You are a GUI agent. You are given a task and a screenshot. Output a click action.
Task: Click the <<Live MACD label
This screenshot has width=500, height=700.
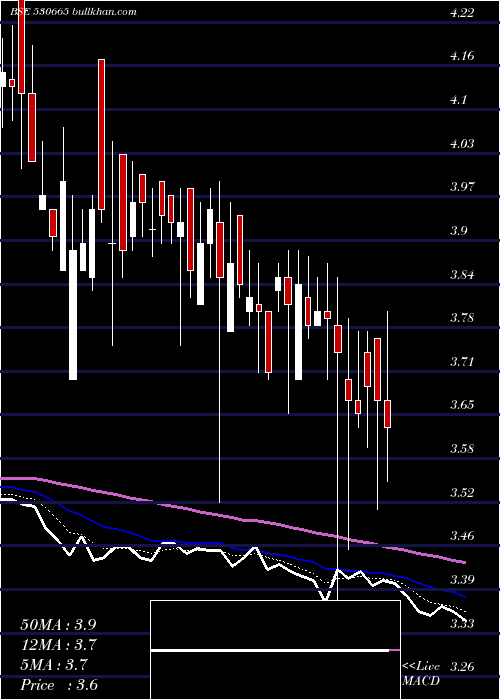point(421,674)
